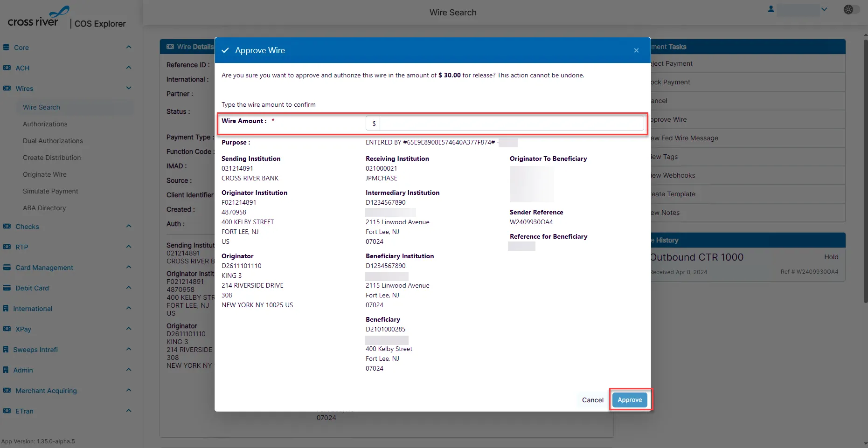Click the Cross River logo
The width and height of the screenshot is (868, 448).
point(38,17)
